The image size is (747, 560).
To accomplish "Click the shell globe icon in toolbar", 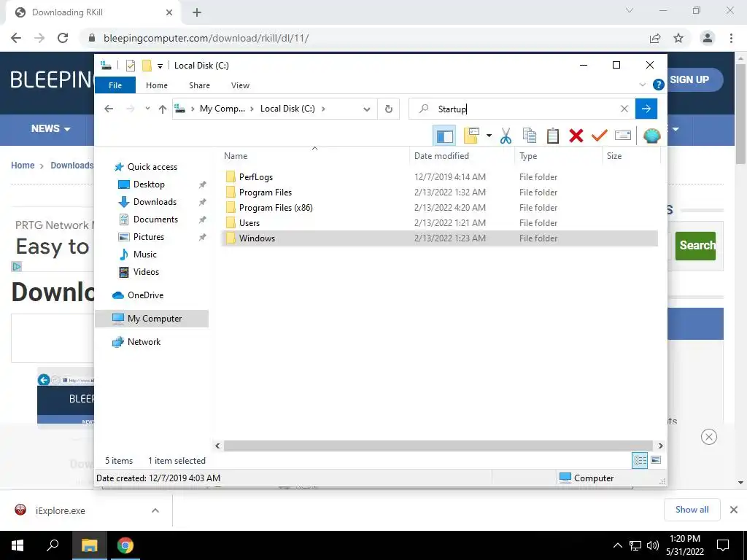I will [x=651, y=136].
